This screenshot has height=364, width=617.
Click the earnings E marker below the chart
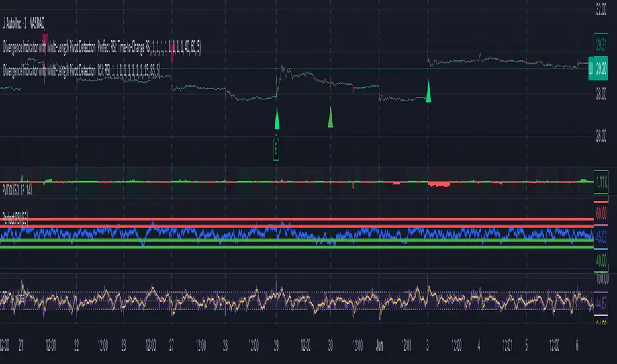276,148
